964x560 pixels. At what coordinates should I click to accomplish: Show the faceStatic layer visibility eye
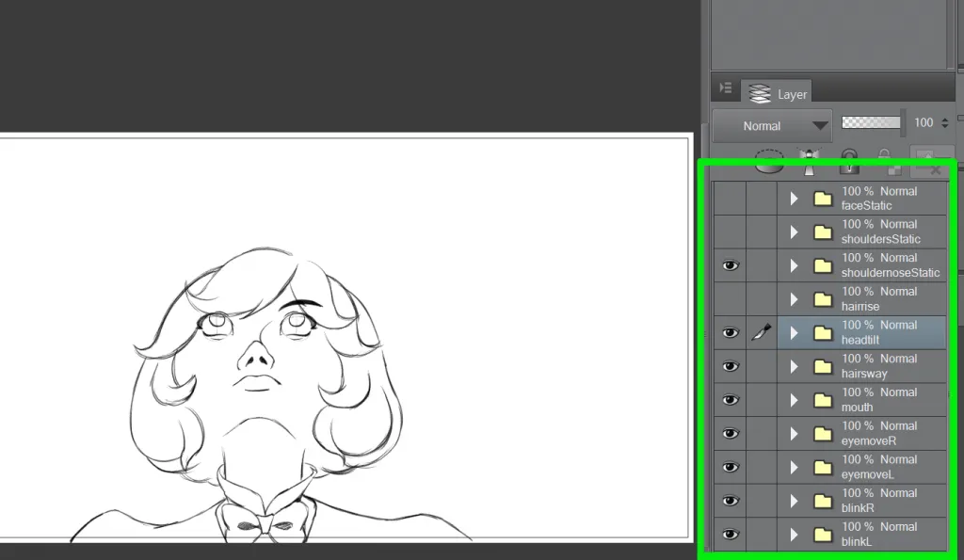point(730,198)
